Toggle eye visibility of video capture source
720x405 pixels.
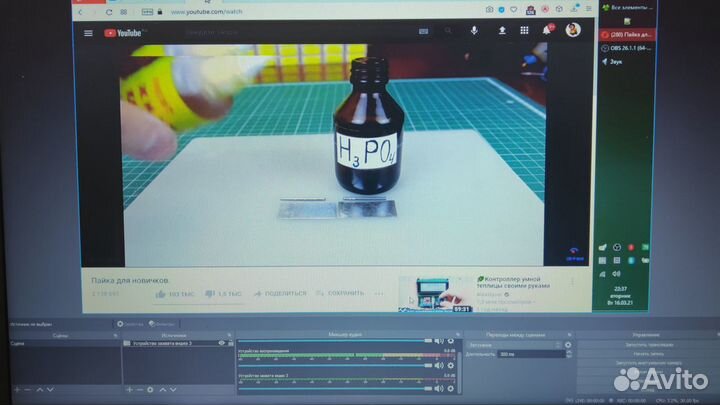pos(222,343)
